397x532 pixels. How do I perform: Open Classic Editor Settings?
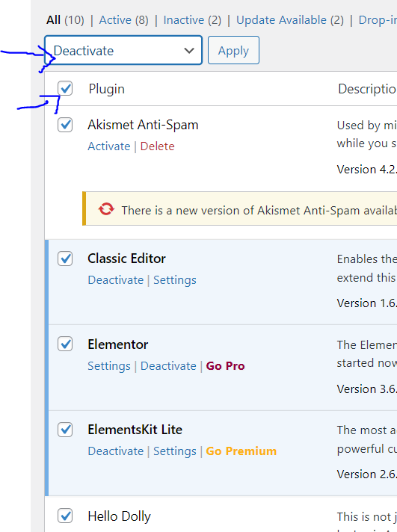tap(175, 280)
